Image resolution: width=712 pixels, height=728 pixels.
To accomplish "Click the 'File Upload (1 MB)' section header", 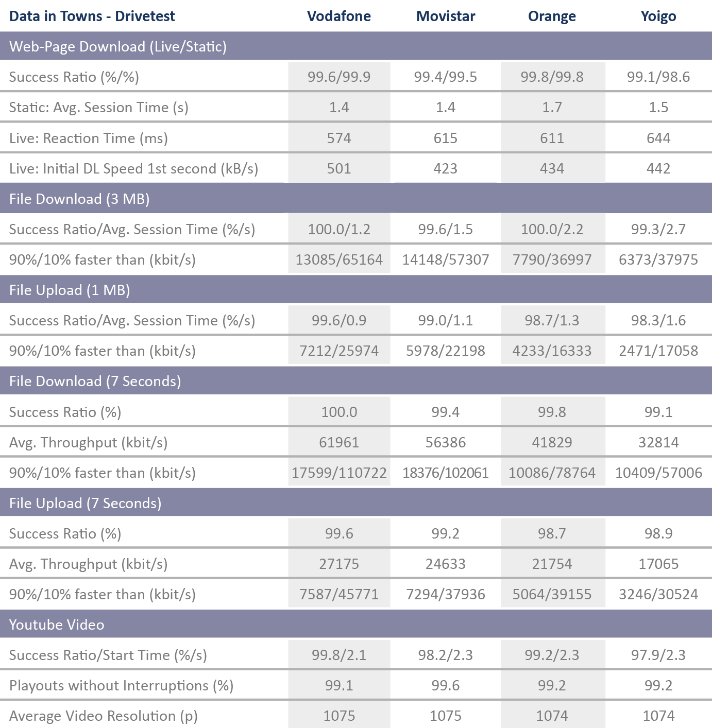I will pyautogui.click(x=356, y=290).
